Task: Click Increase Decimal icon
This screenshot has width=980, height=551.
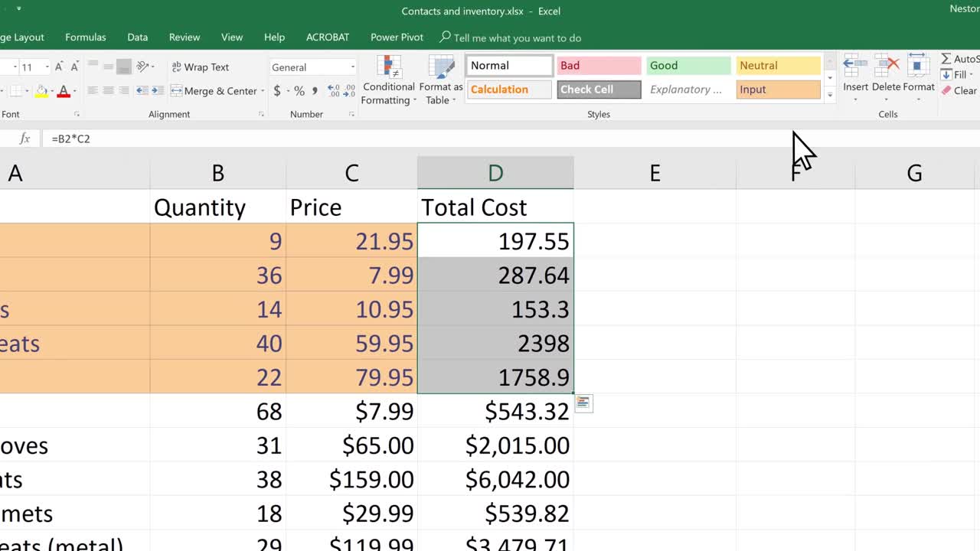Action: click(x=334, y=91)
